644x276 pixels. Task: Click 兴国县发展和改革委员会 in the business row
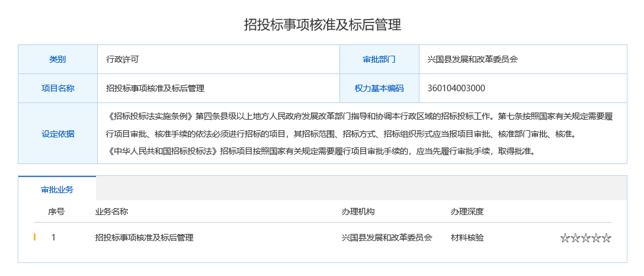pos(387,238)
